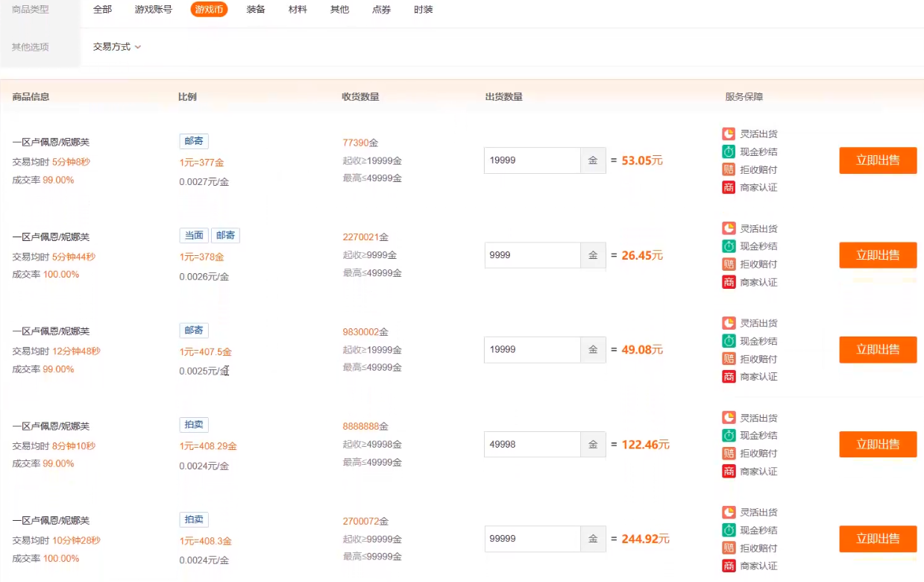Click the quantity input showing 49998
This screenshot has height=582, width=924.
point(532,445)
